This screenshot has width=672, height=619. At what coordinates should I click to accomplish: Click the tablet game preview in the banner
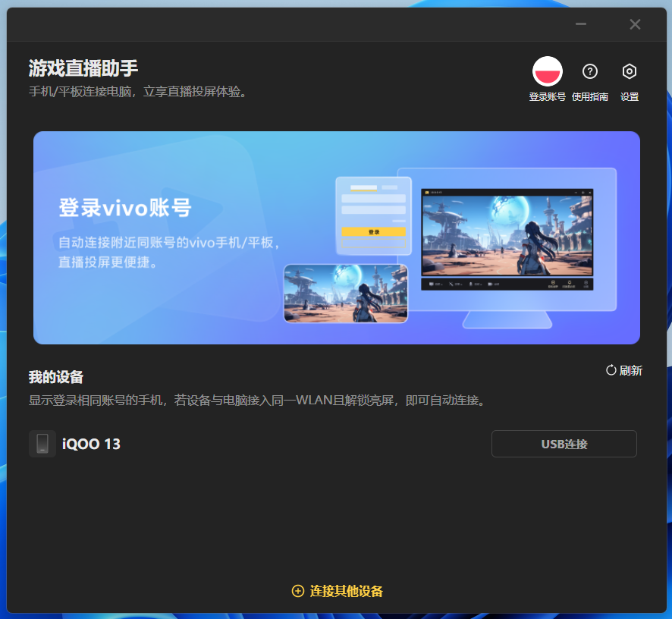point(346,293)
